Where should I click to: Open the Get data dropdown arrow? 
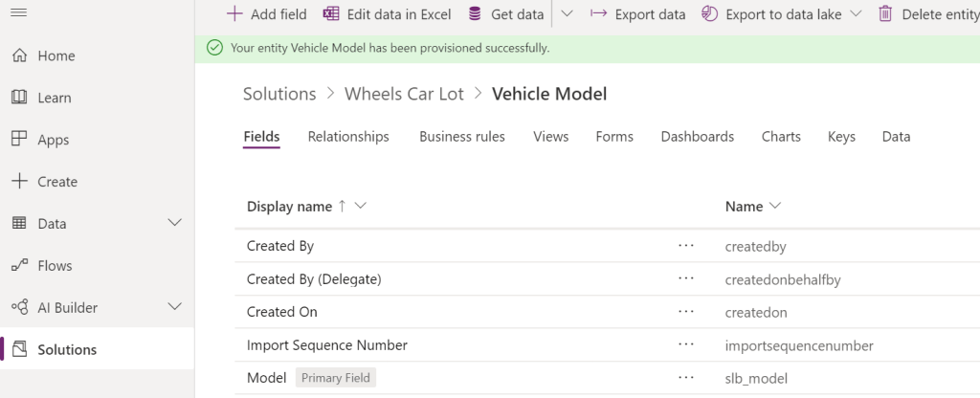(567, 14)
